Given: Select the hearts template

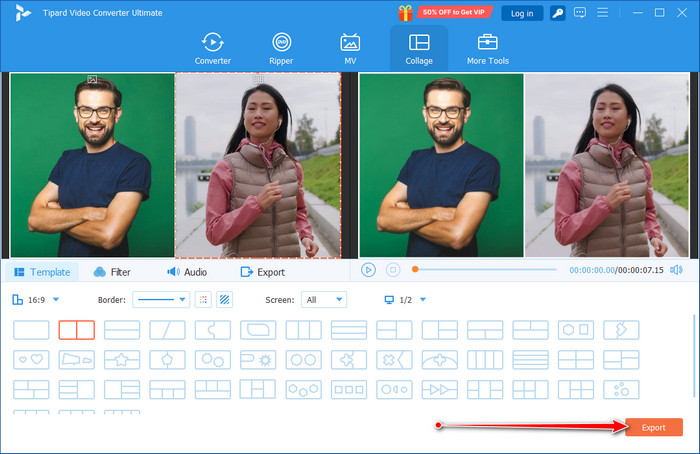Looking at the screenshot, I should pos(31,359).
